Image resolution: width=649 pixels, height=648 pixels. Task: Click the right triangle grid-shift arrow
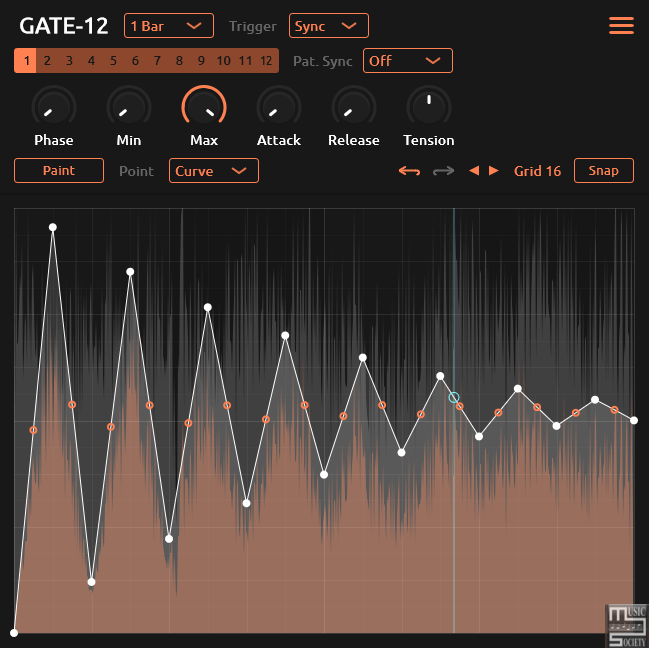[493, 170]
